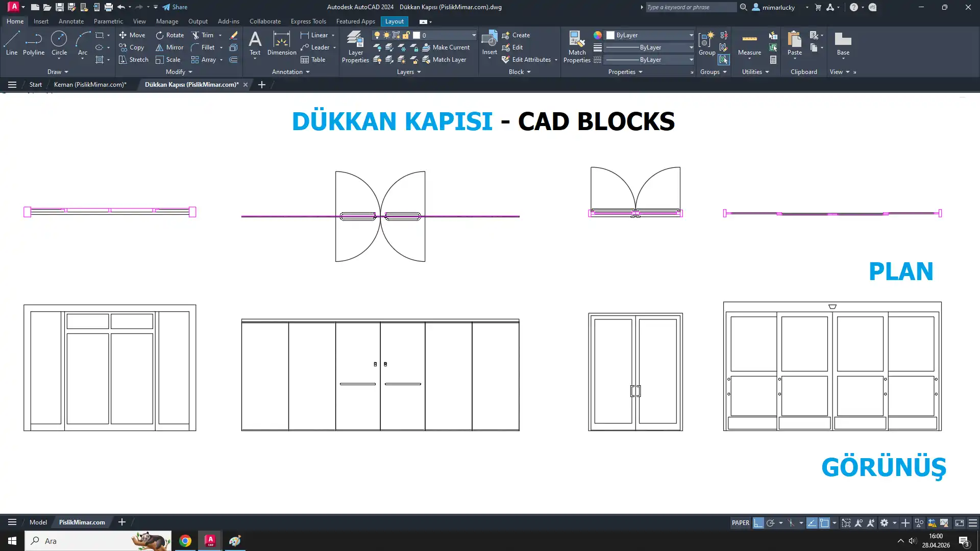Expand the Modify panel options
Viewport: 980px width, 551px height.
(179, 72)
